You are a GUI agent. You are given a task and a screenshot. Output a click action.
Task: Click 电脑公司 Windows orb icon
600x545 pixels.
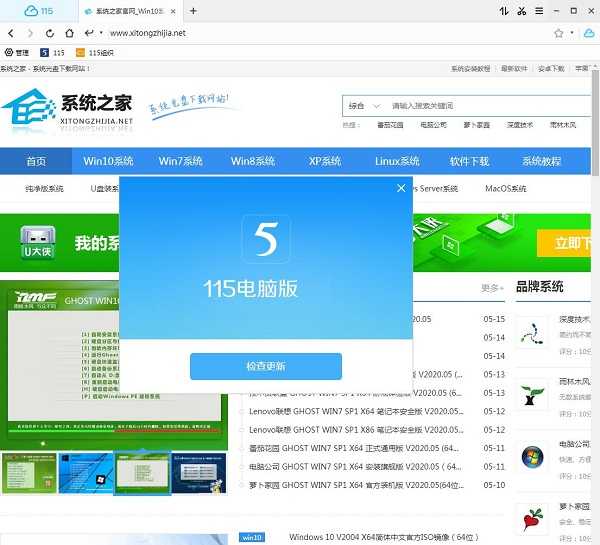coord(532,457)
